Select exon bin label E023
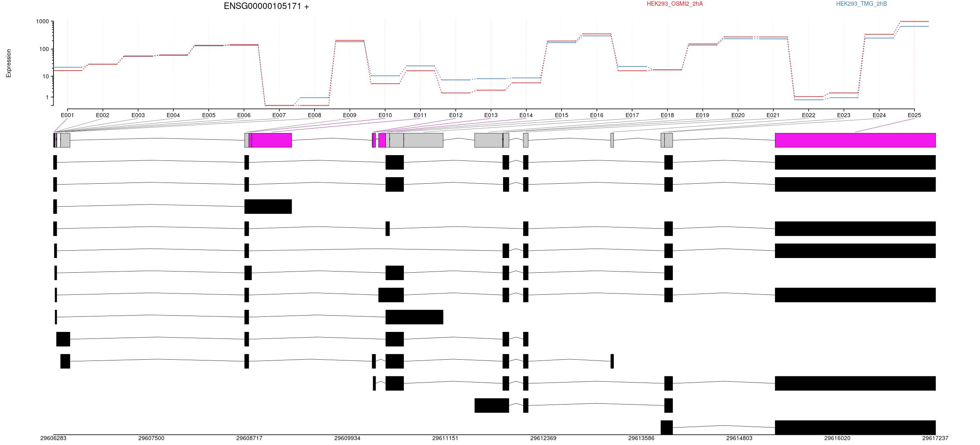980x445 pixels. [x=844, y=115]
